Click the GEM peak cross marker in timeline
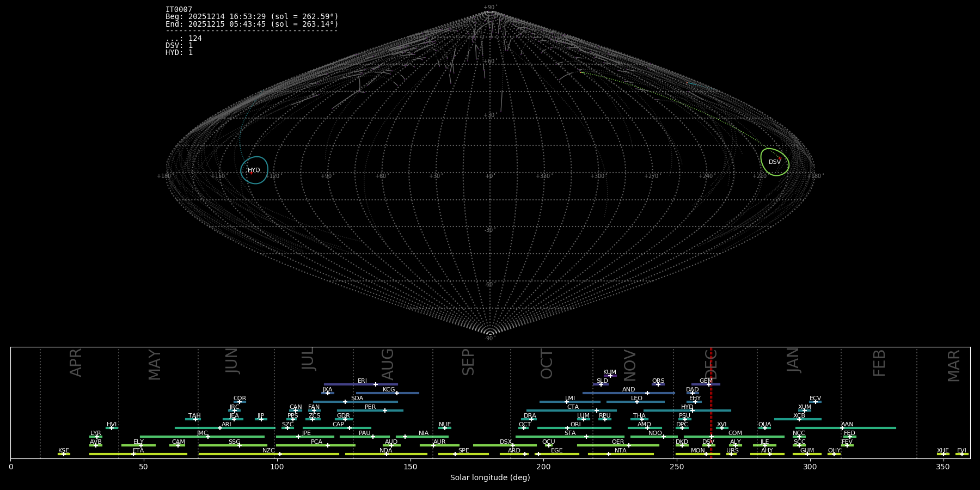This screenshot has width=980, height=490. pyautogui.click(x=709, y=384)
